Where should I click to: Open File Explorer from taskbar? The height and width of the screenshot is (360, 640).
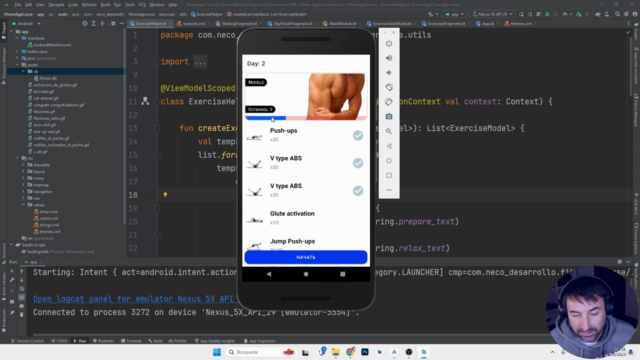[x=336, y=352]
